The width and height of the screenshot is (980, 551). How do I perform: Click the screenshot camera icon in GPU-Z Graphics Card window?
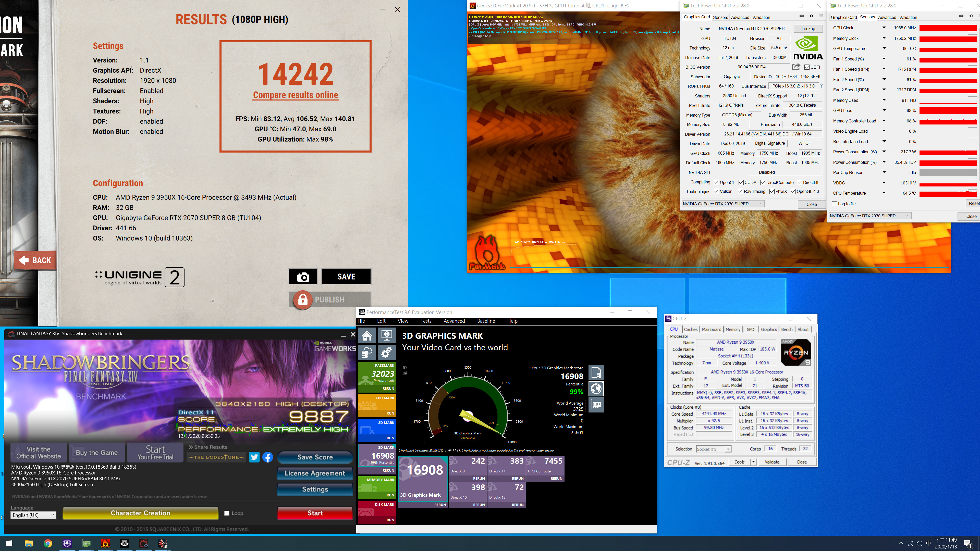tap(802, 16)
